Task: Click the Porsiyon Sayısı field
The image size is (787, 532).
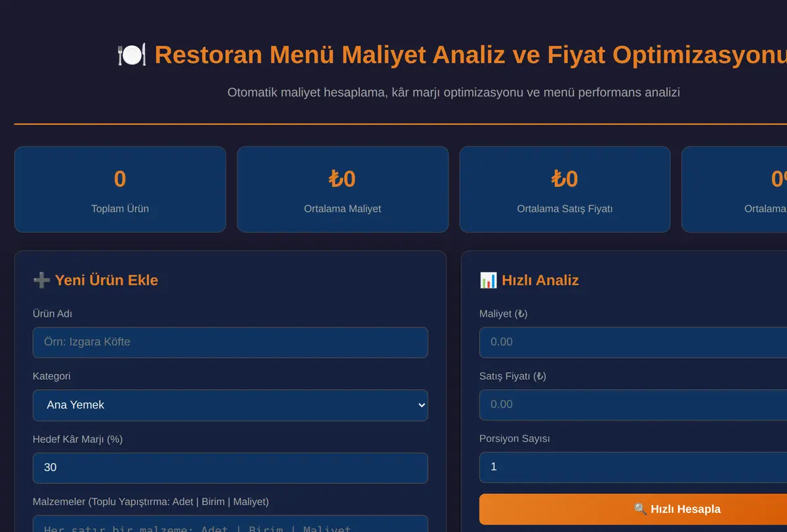Action: (x=633, y=467)
